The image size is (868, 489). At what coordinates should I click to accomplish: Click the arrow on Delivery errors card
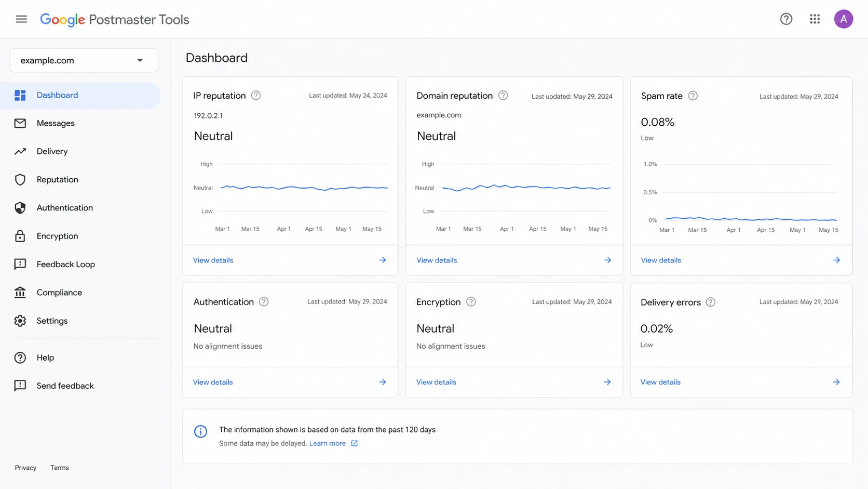pos(836,382)
